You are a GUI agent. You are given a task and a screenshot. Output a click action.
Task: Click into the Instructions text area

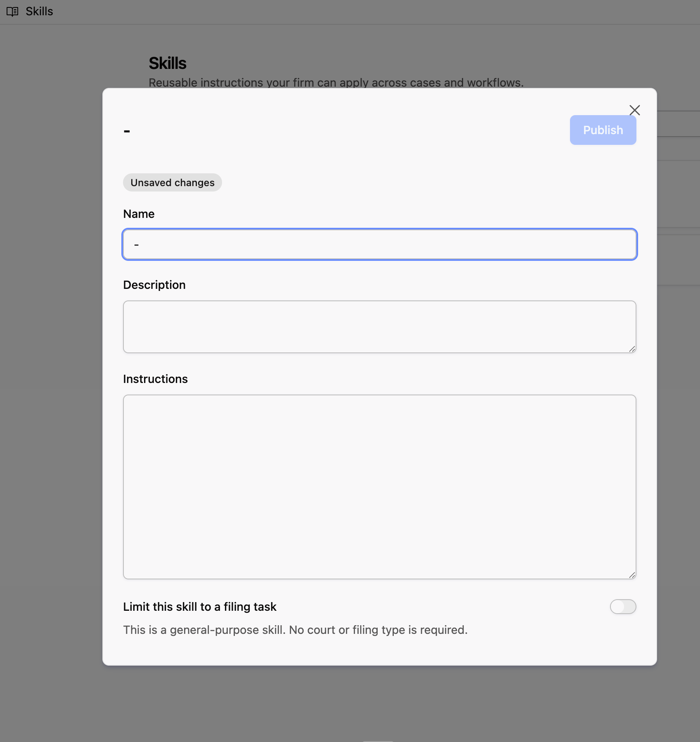(x=379, y=487)
